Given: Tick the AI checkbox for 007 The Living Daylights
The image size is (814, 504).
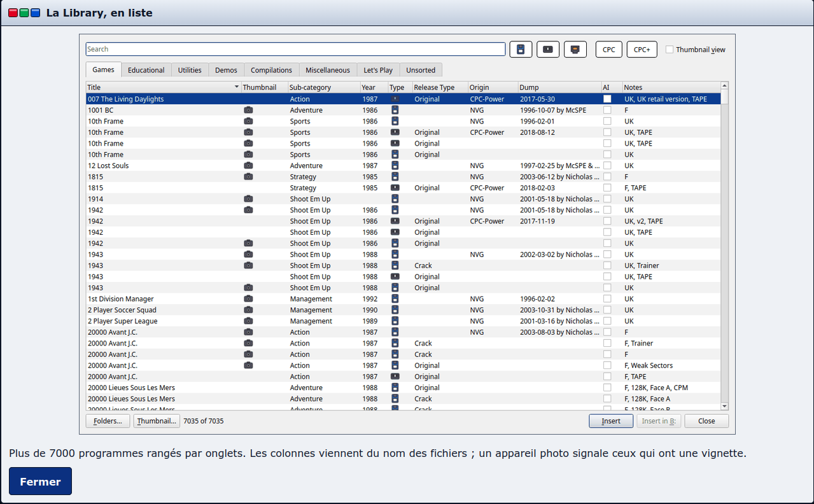Looking at the screenshot, I should point(607,99).
